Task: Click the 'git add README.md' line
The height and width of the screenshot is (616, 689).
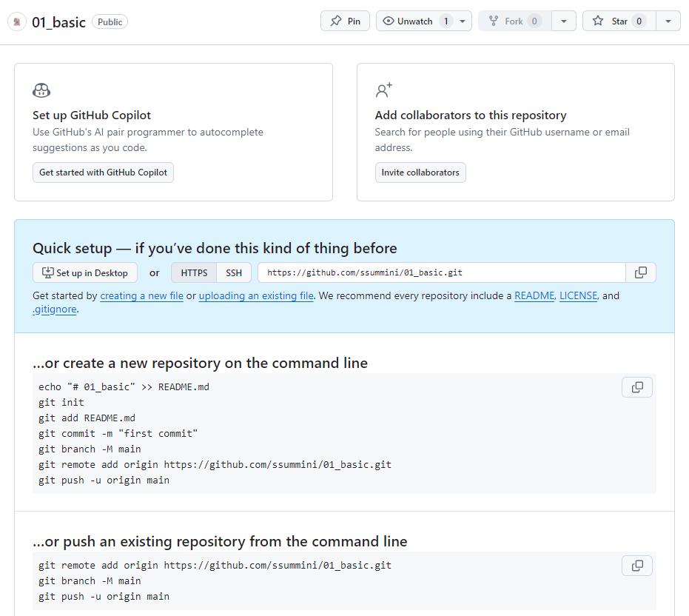Action: [87, 418]
